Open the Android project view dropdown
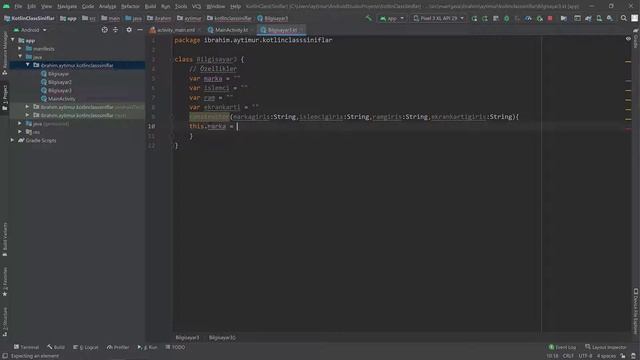The image size is (640, 360). [30, 30]
